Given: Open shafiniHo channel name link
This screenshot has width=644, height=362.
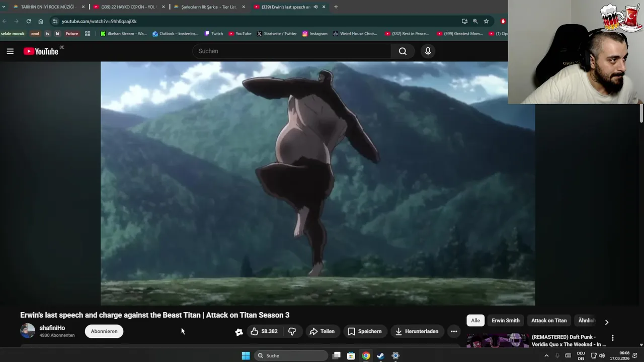Looking at the screenshot, I should 52,328.
